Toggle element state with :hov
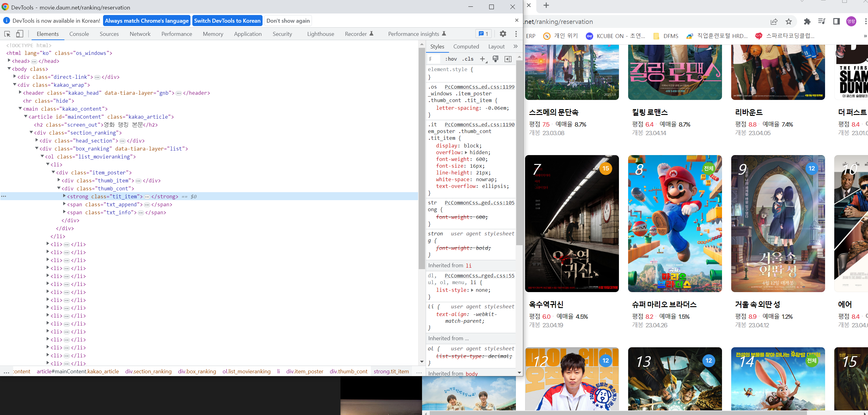This screenshot has width=868, height=415. (x=451, y=59)
